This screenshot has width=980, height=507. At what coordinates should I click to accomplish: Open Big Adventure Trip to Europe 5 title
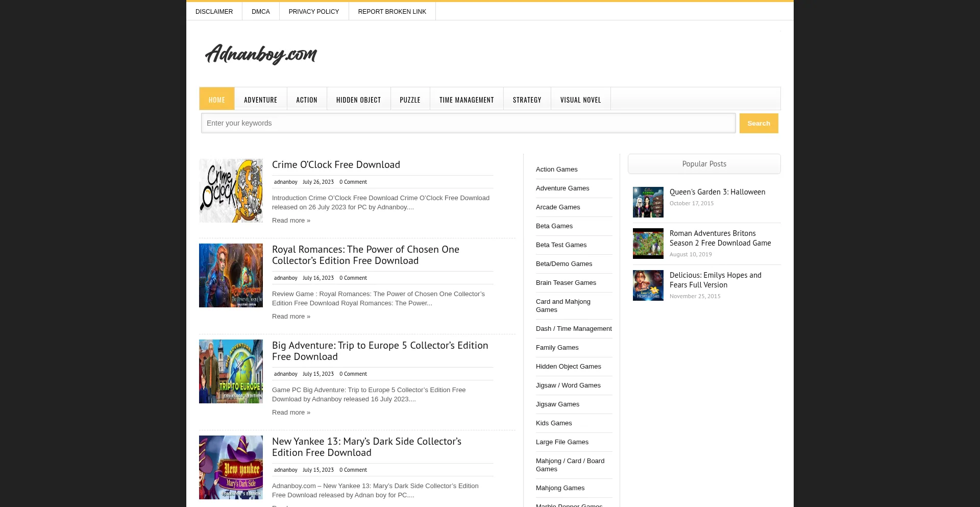380,351
